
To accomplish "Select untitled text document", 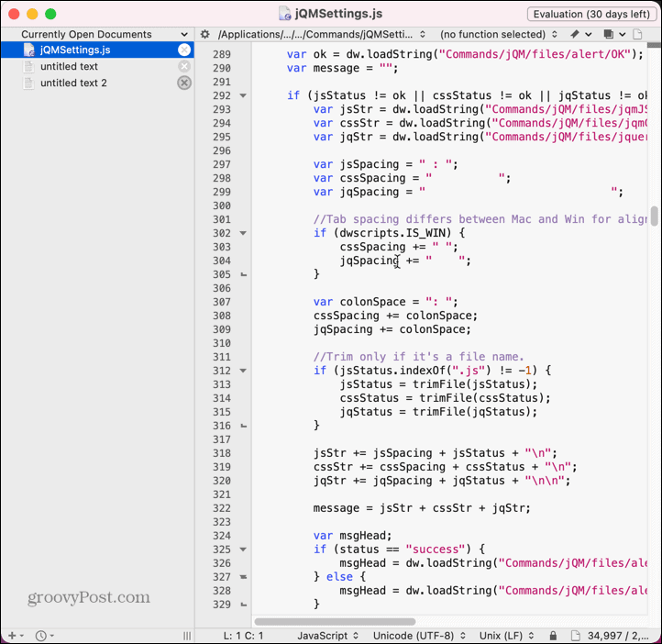I will click(69, 66).
